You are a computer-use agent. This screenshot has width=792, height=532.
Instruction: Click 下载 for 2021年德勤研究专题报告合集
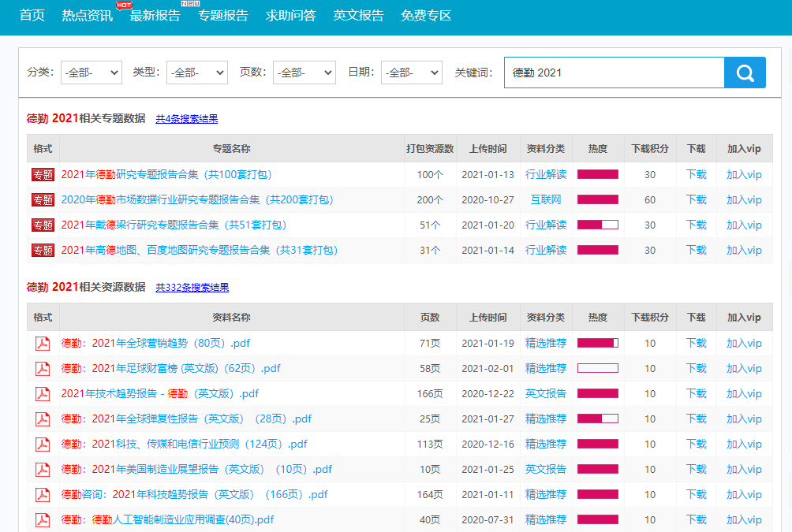point(696,175)
